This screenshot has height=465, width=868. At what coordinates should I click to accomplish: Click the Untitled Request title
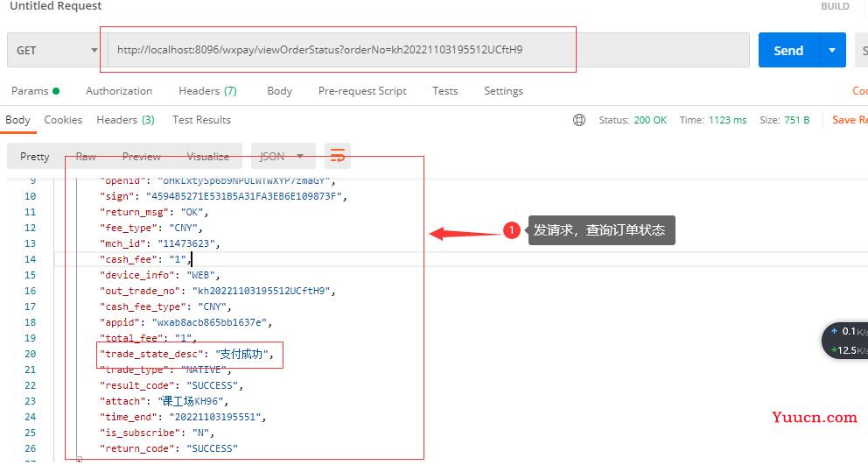[56, 6]
